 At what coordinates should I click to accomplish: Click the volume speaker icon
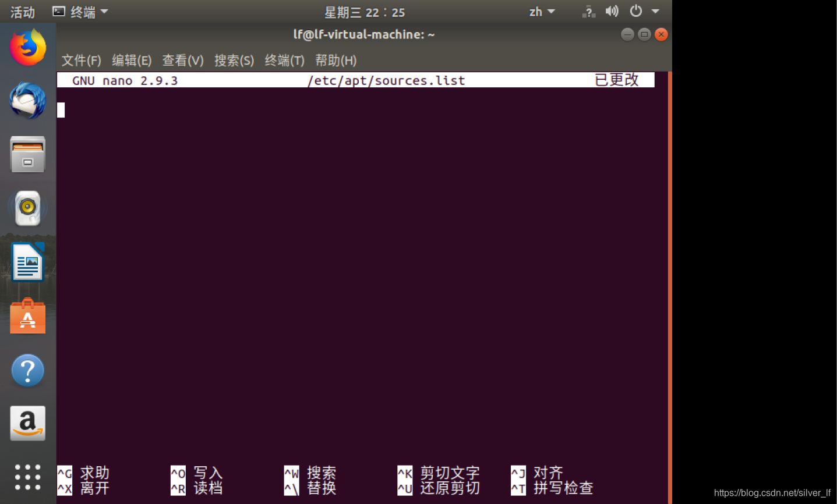coord(612,12)
